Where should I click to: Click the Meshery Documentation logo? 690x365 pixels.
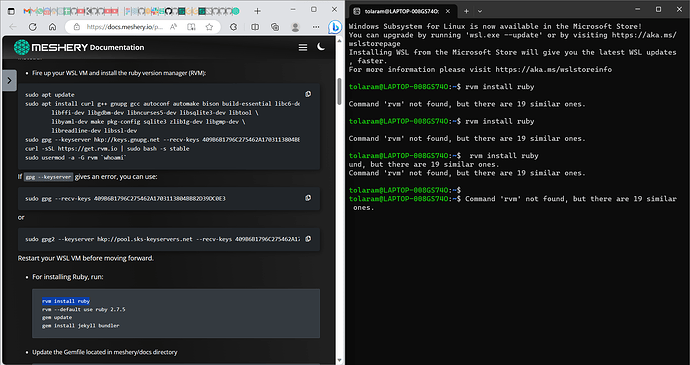click(79, 47)
